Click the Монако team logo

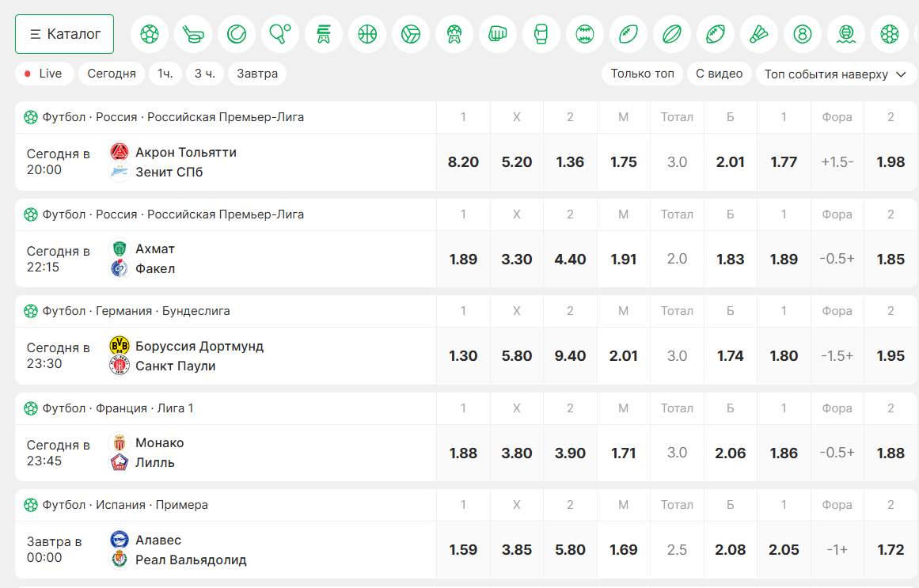pos(120,442)
